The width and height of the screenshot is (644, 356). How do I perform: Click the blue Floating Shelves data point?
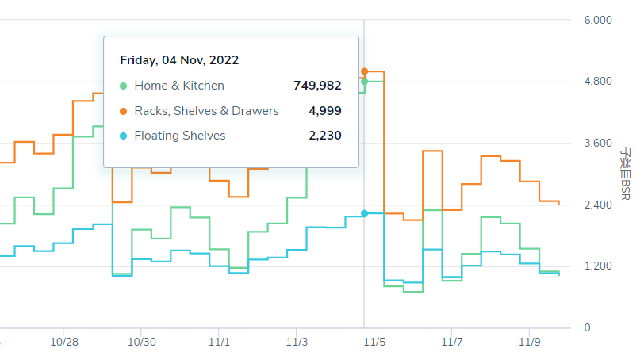pyautogui.click(x=364, y=213)
